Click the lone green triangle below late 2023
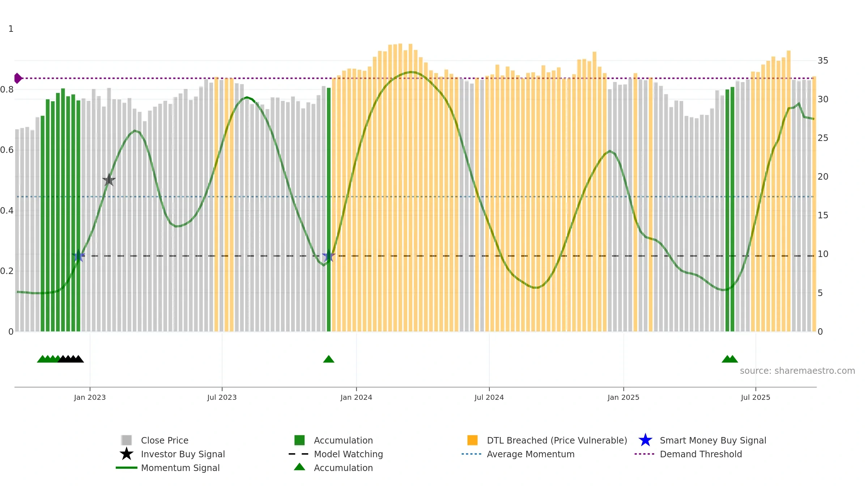This screenshot has height=488, width=868. click(328, 359)
